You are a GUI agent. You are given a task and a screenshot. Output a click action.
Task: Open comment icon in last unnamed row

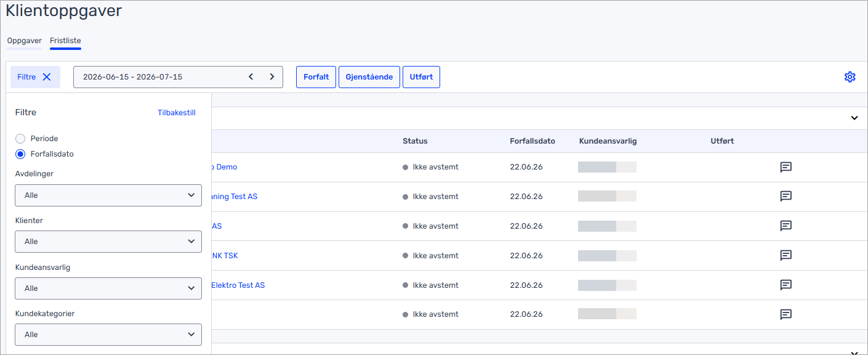pos(786,314)
